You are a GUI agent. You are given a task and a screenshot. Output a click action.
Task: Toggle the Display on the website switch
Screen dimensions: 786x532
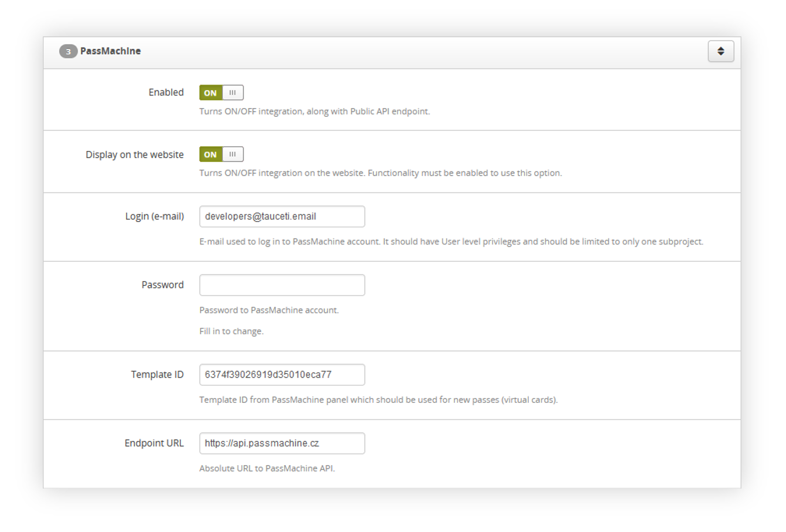pyautogui.click(x=221, y=154)
